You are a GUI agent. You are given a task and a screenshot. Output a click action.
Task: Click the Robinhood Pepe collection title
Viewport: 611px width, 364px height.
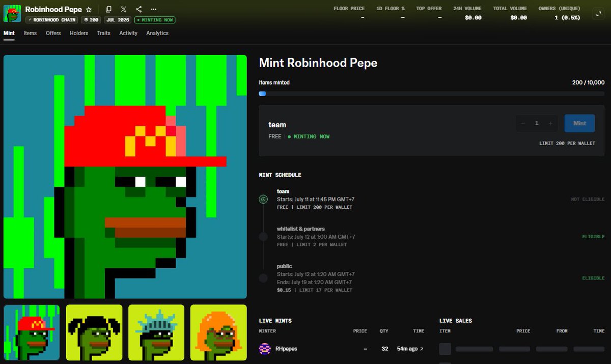53,9
